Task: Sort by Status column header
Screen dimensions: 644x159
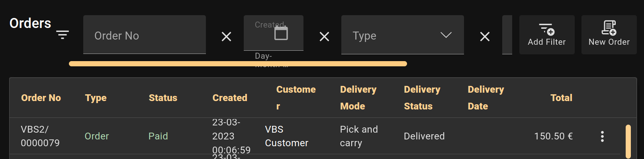Action: coord(163,98)
